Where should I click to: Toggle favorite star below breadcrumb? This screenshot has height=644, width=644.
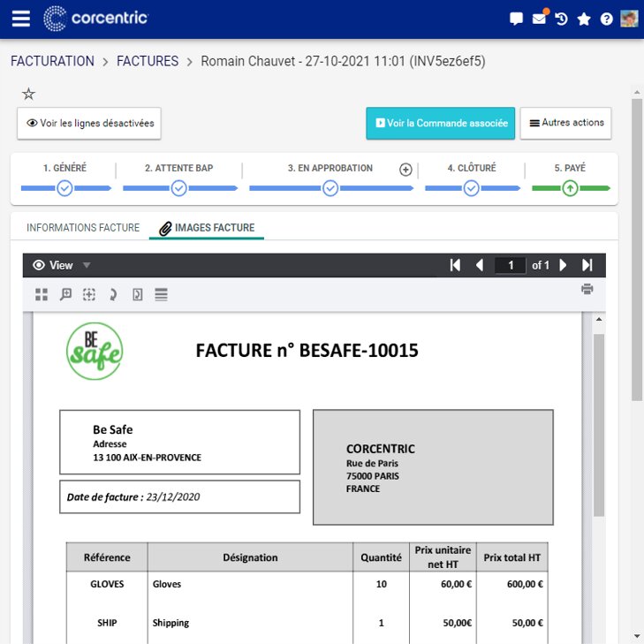[x=29, y=94]
